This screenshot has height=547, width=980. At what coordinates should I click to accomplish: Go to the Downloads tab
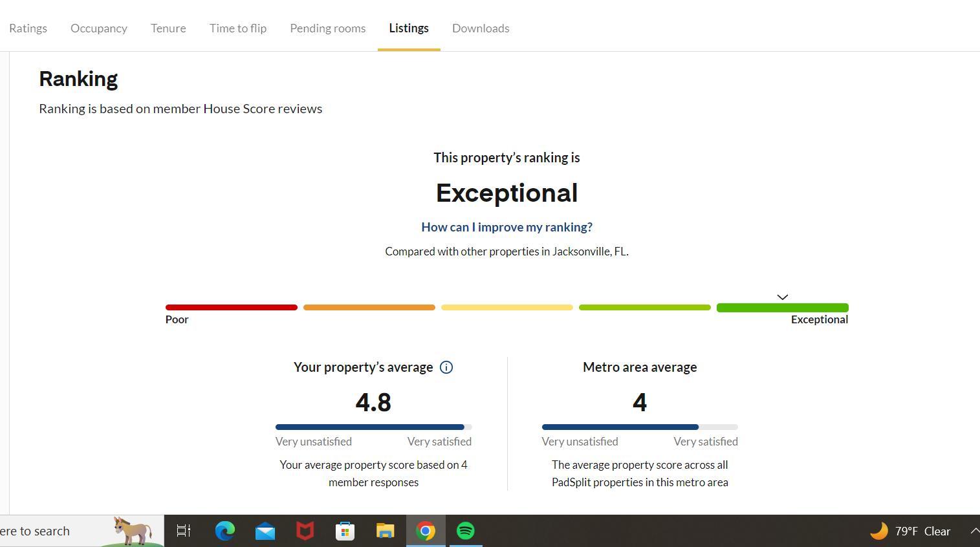(x=481, y=28)
